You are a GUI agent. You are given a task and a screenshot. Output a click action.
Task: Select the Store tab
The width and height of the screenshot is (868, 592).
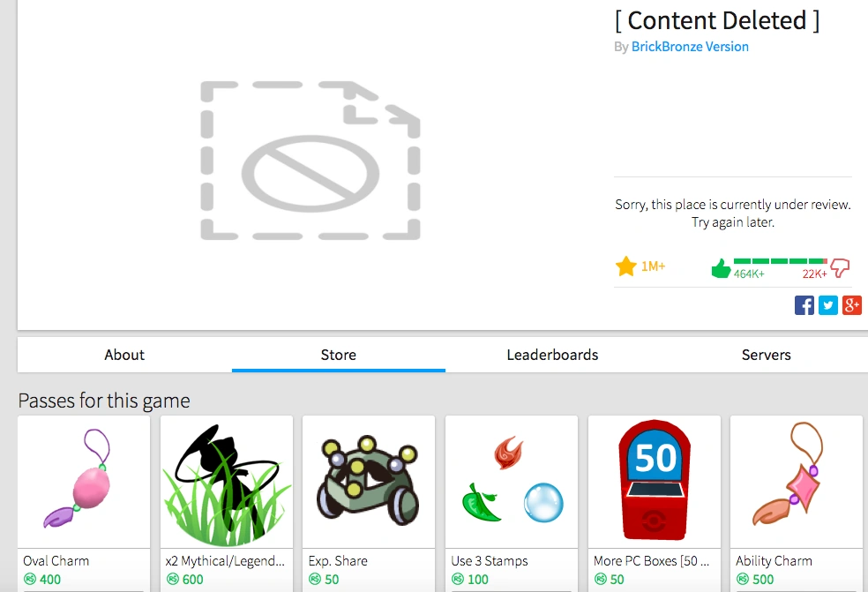coord(338,355)
